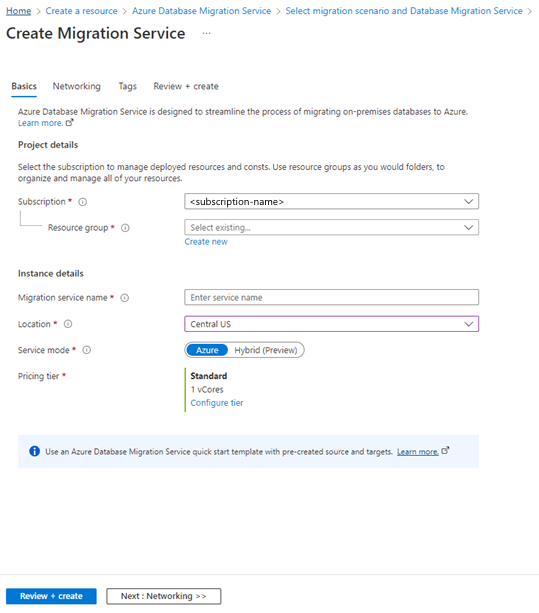Viewport: 539px width, 613px height.
Task: Open the Location dropdown showing Central US
Action: click(331, 324)
